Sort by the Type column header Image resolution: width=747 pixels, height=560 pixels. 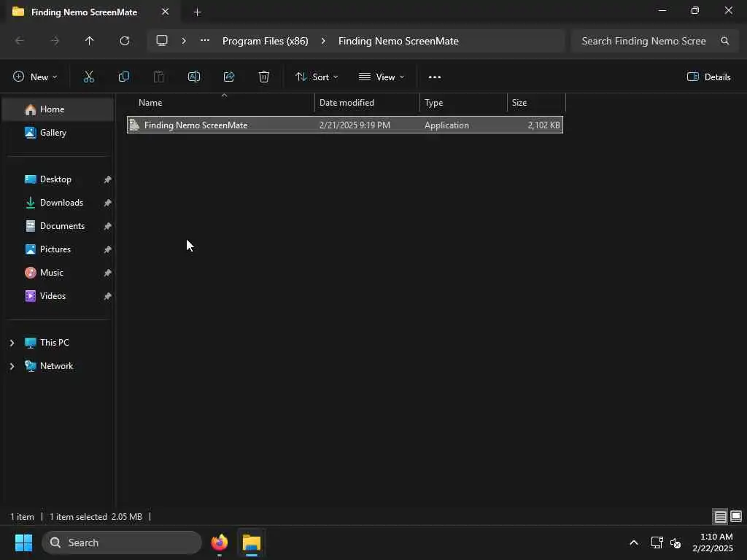463,103
